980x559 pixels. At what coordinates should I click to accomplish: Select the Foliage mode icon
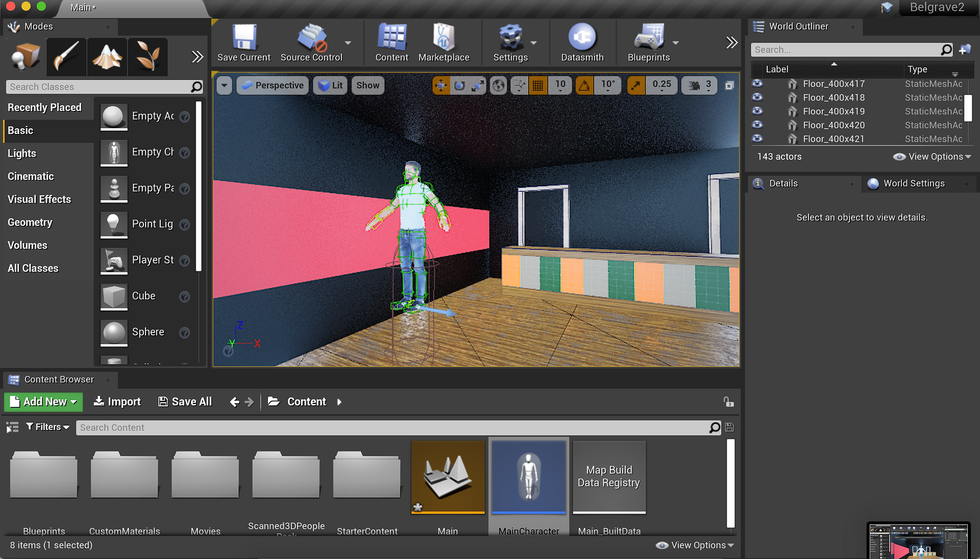148,56
